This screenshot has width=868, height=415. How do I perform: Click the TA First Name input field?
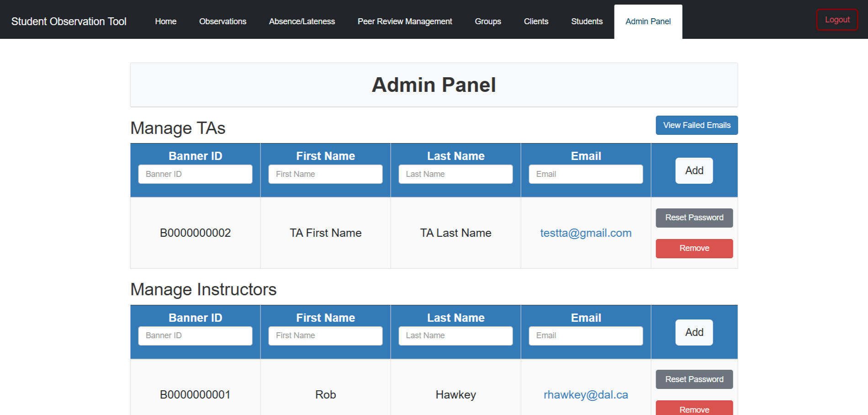point(326,174)
